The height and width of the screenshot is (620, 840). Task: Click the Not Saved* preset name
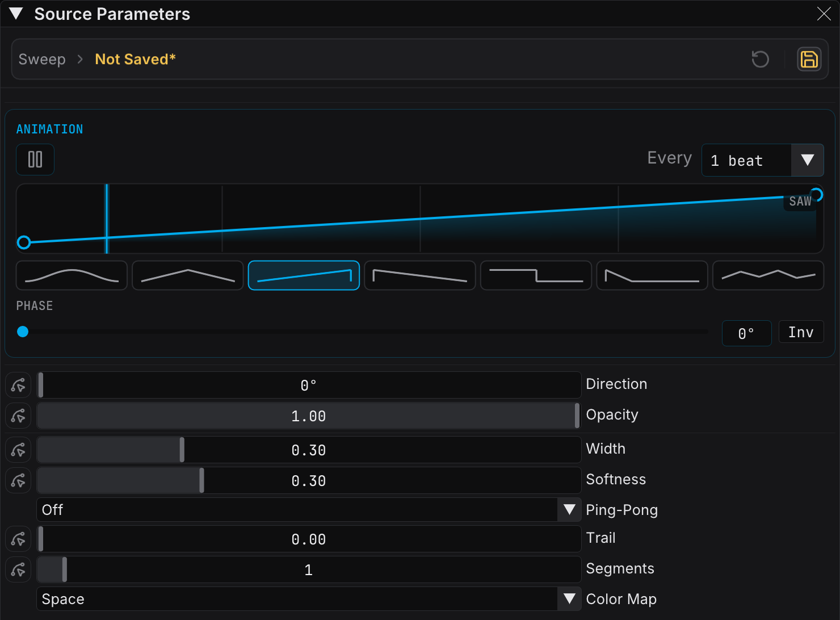(135, 59)
